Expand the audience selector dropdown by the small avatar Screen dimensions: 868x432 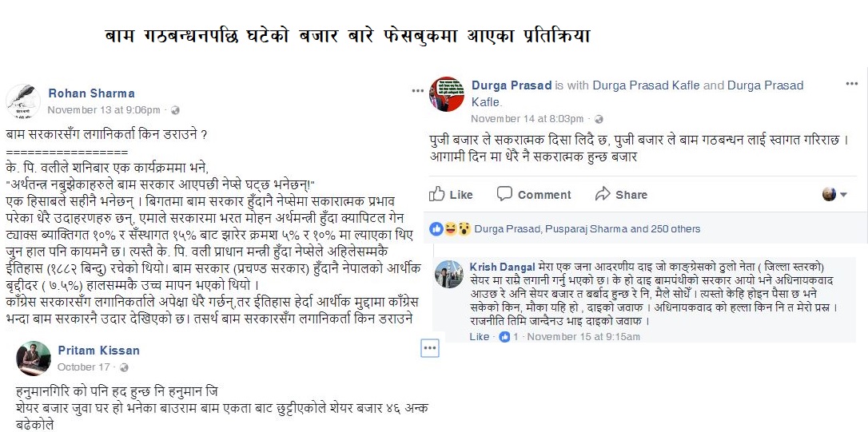click(834, 194)
